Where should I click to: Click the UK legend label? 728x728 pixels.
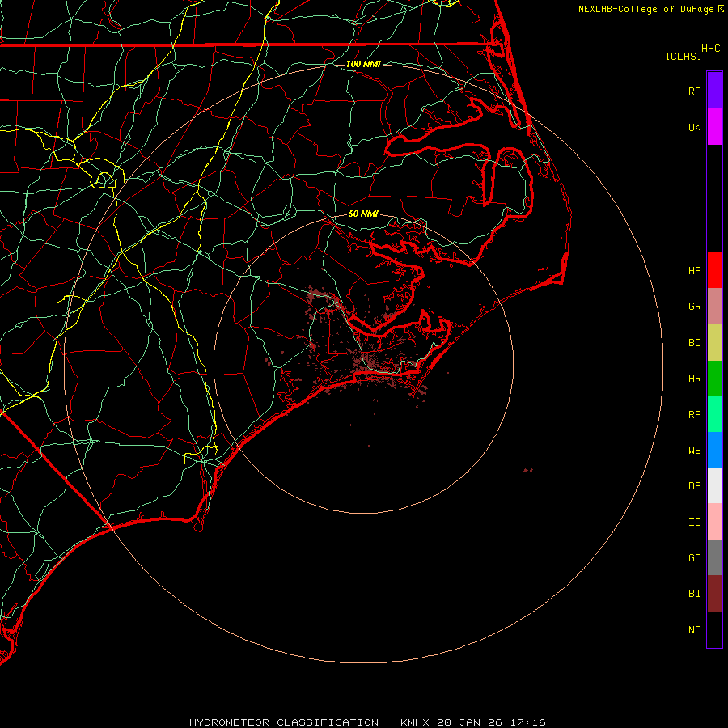[694, 127]
